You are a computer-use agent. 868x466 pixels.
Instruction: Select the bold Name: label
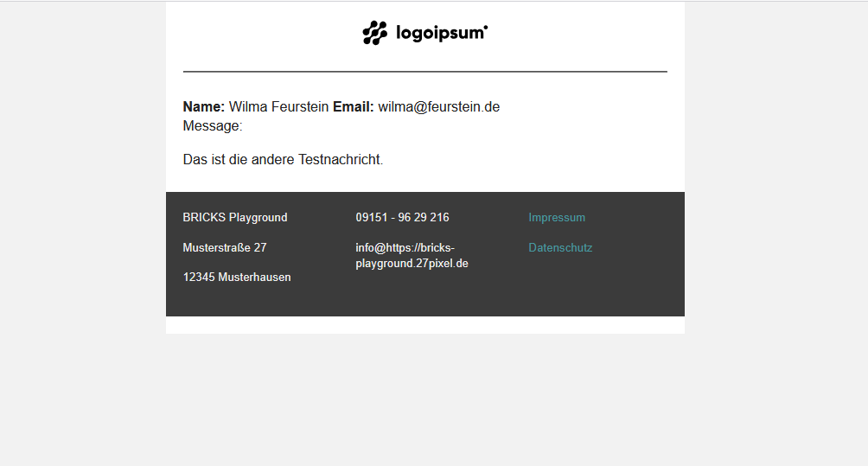click(x=204, y=107)
